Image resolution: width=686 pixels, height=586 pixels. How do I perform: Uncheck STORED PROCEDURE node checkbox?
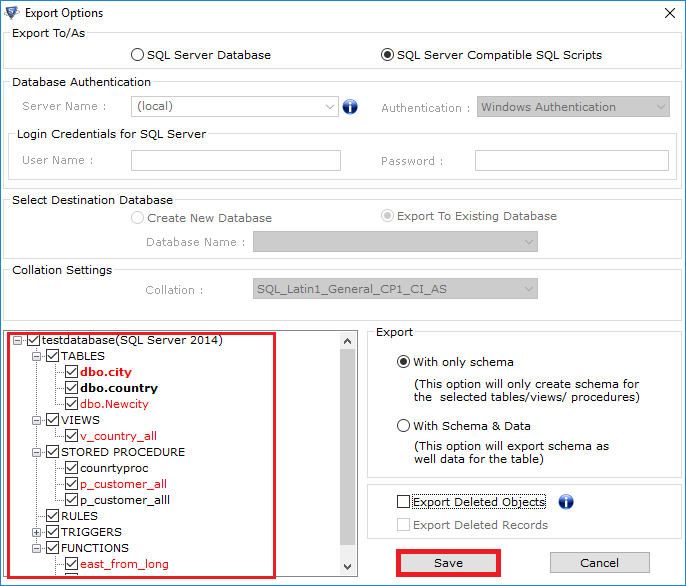point(52,452)
